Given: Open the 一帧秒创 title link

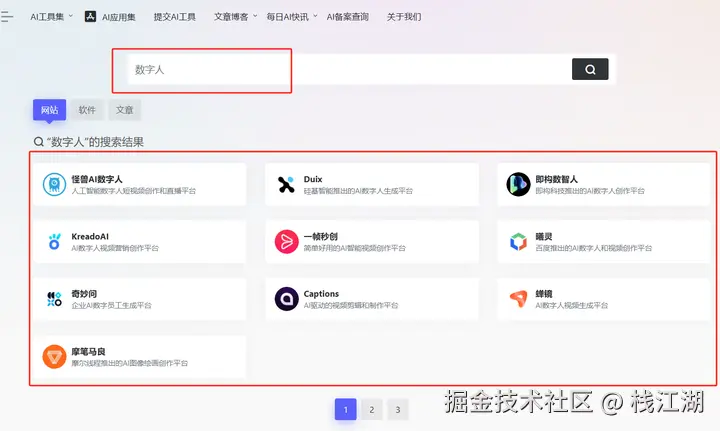Looking at the screenshot, I should click(321, 236).
